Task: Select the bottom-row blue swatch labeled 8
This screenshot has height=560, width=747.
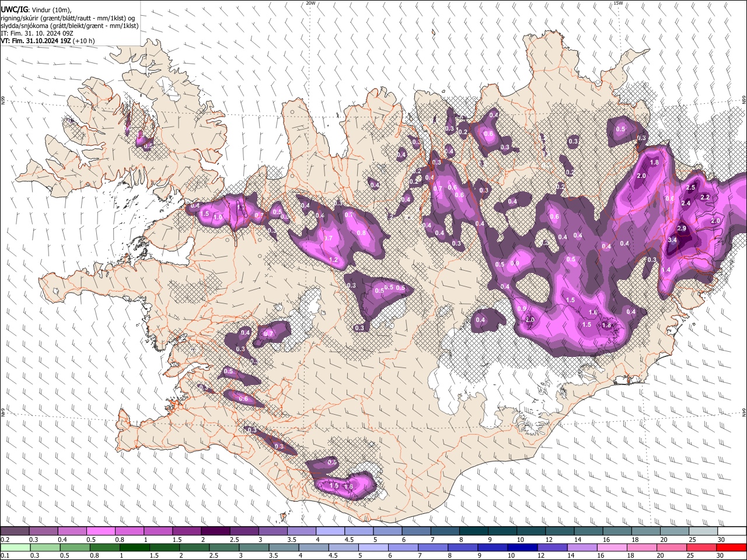Action: (463, 547)
